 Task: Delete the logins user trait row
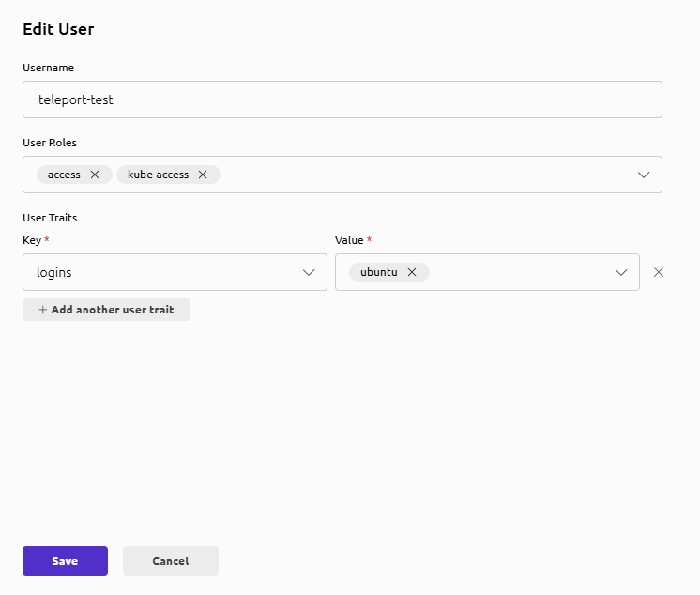(x=659, y=272)
